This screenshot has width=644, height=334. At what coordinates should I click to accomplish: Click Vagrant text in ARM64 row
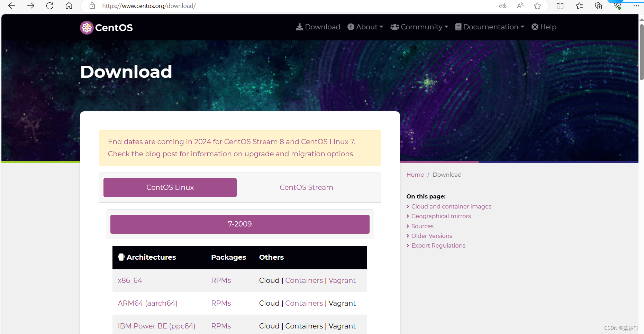[342, 303]
